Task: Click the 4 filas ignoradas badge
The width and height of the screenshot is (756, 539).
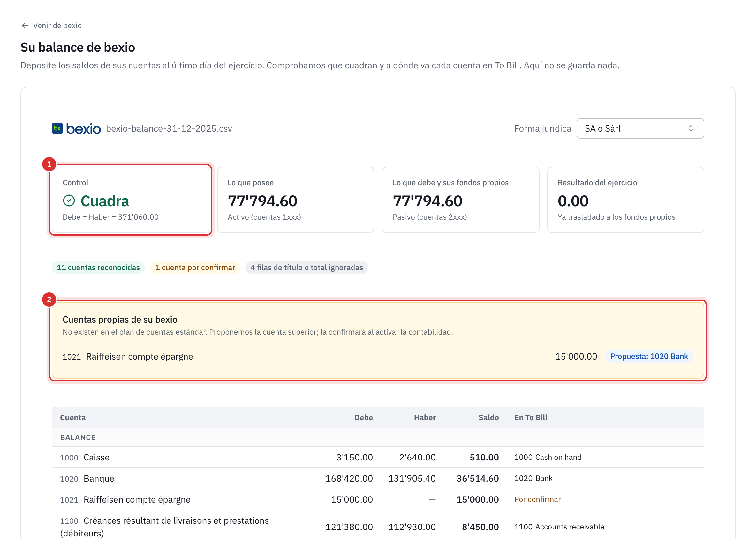Action: click(307, 268)
